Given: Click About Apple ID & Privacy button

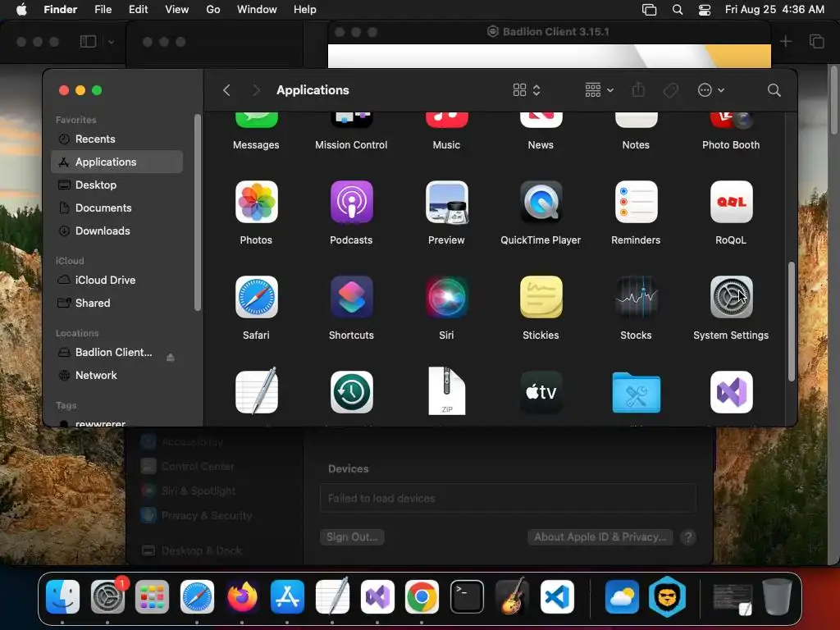Looking at the screenshot, I should [600, 536].
